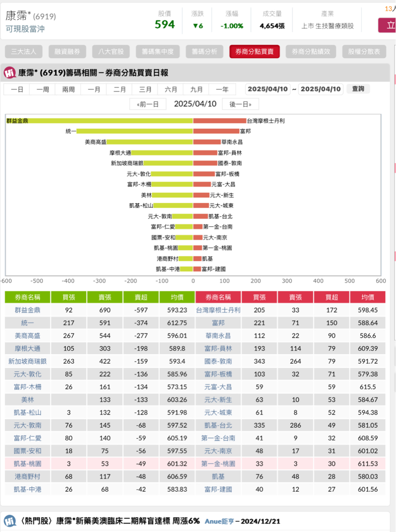Open 凱基-松山 broker link in table
Viewport: 396px width, 532px height.
[x=27, y=413]
